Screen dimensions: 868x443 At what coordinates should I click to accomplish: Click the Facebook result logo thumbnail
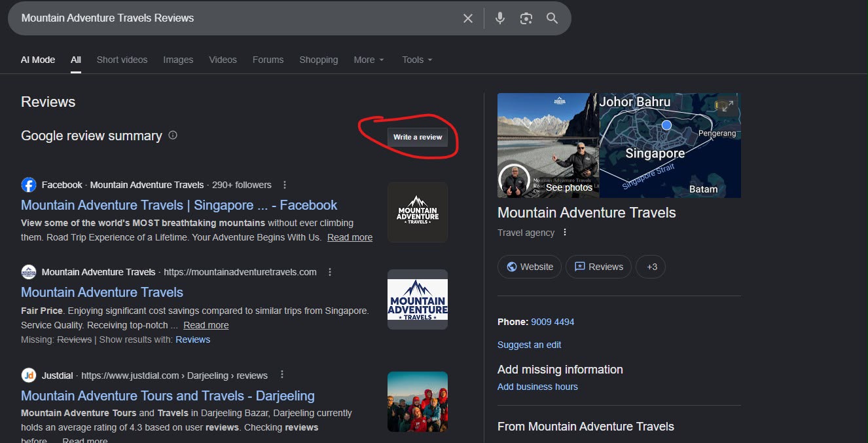418,212
